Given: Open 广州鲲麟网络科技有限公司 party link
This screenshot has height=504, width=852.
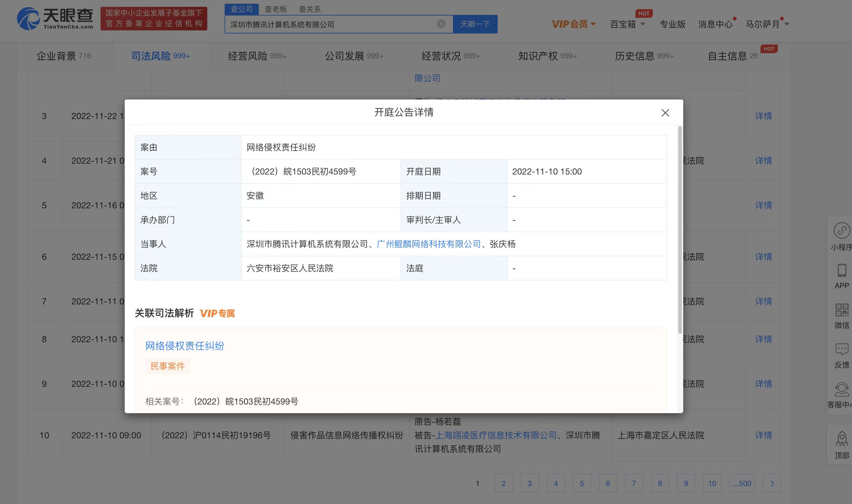Looking at the screenshot, I should click(428, 244).
